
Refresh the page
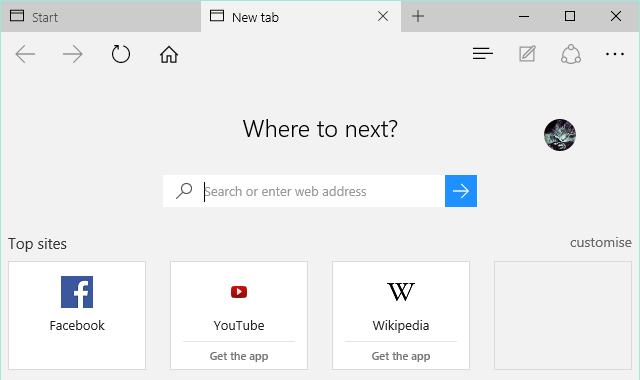click(x=121, y=54)
